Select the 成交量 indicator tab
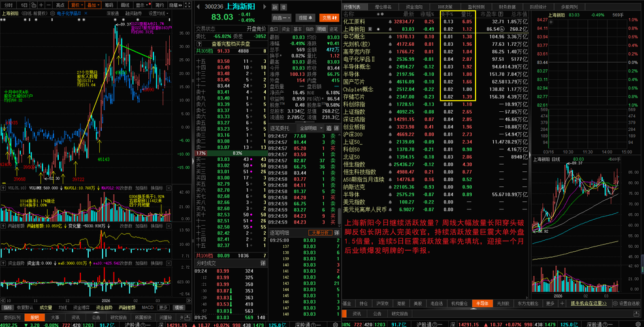Image resolution: width=644 pixels, height=327 pixels. (46, 307)
